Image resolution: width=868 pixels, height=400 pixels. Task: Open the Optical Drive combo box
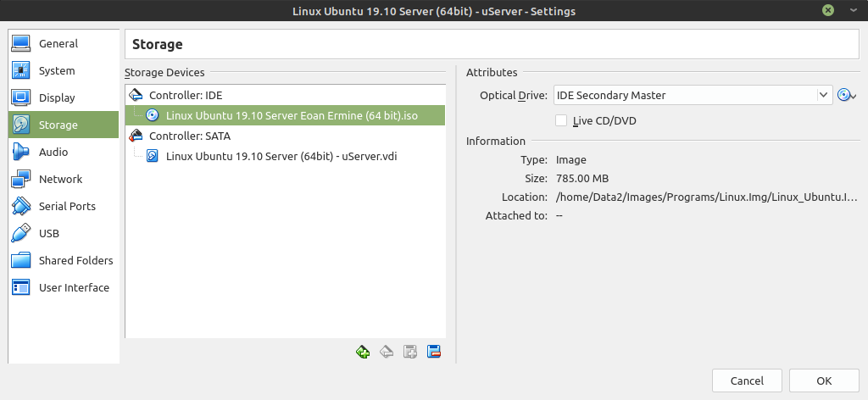pyautogui.click(x=693, y=95)
